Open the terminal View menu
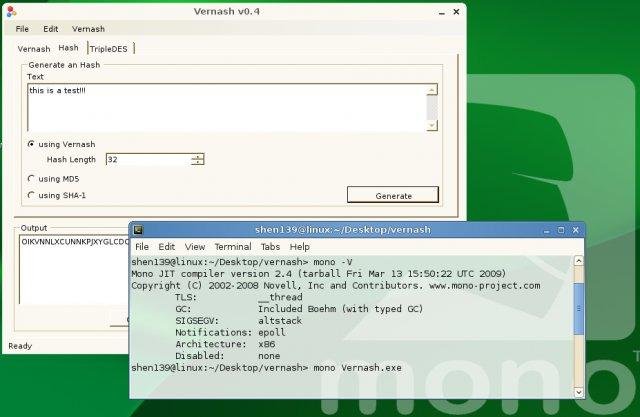 [195, 247]
